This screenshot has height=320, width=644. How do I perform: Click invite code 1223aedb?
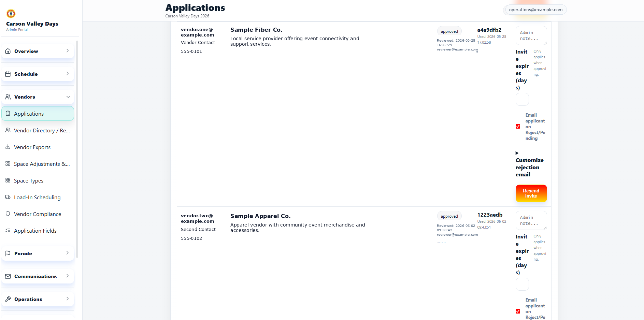coord(490,215)
